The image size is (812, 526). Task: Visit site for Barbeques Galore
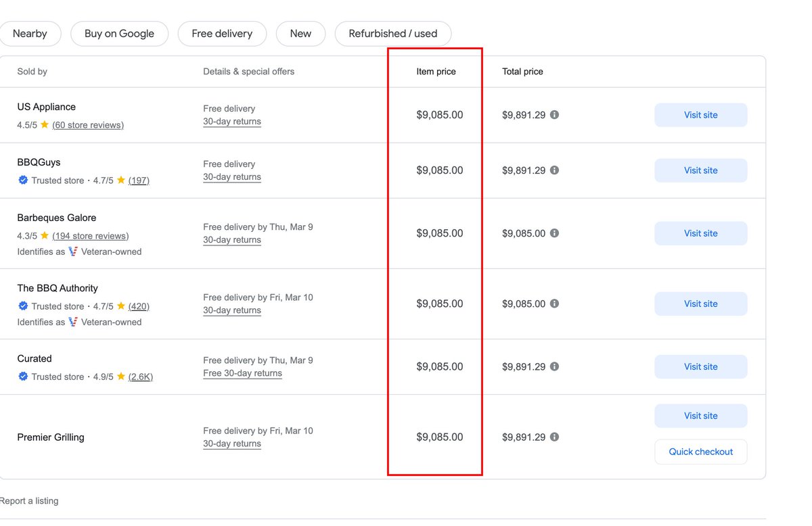pyautogui.click(x=700, y=233)
